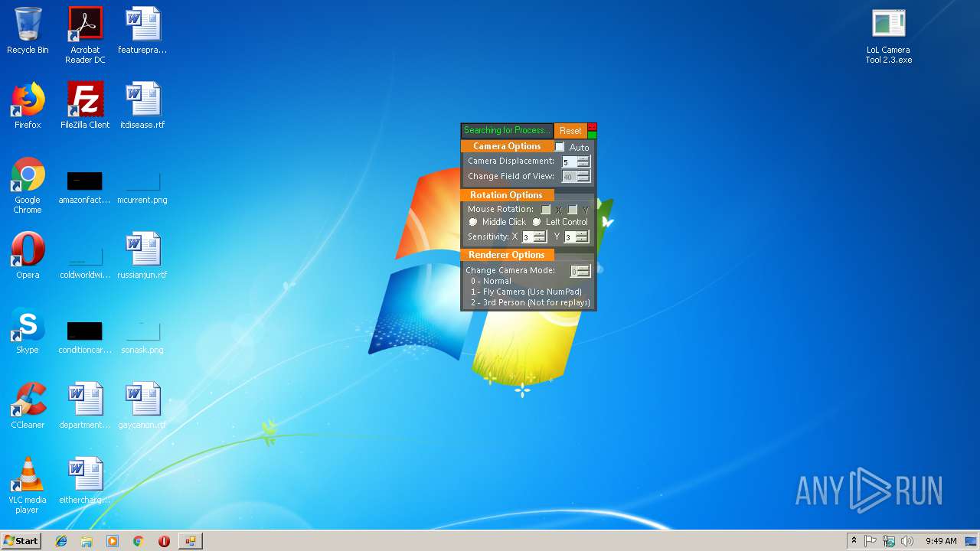Decrease Camera Displacement with down arrow

click(583, 165)
